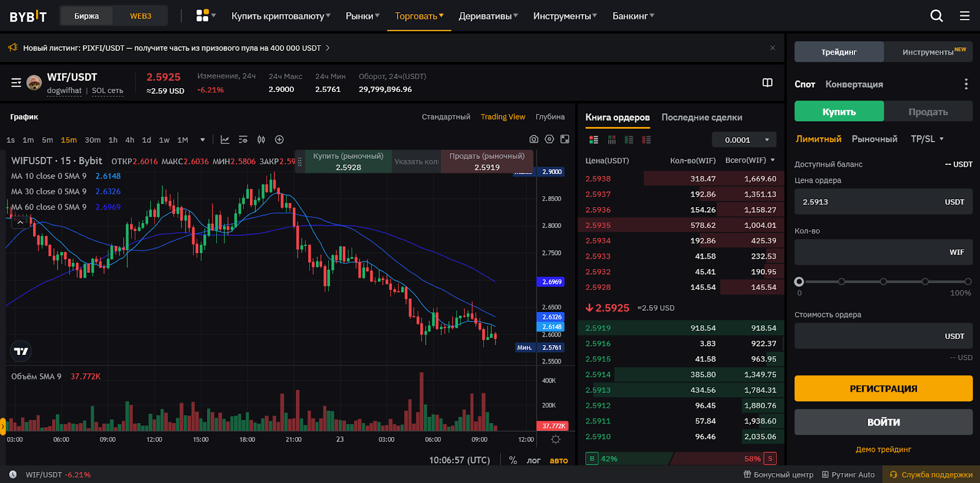The image size is (980, 483).
Task: Add a comparison with plus icon
Action: point(279,140)
